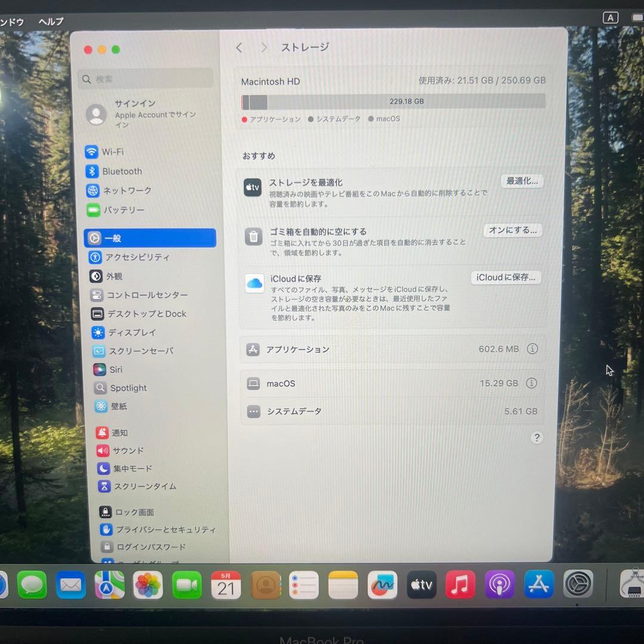Go back using the left navigation chevron

(239, 47)
